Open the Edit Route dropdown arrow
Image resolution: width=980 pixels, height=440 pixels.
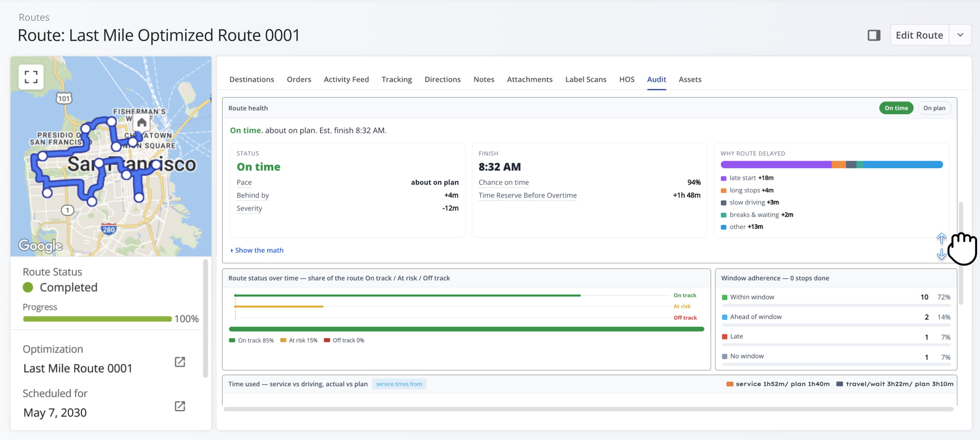coord(960,35)
